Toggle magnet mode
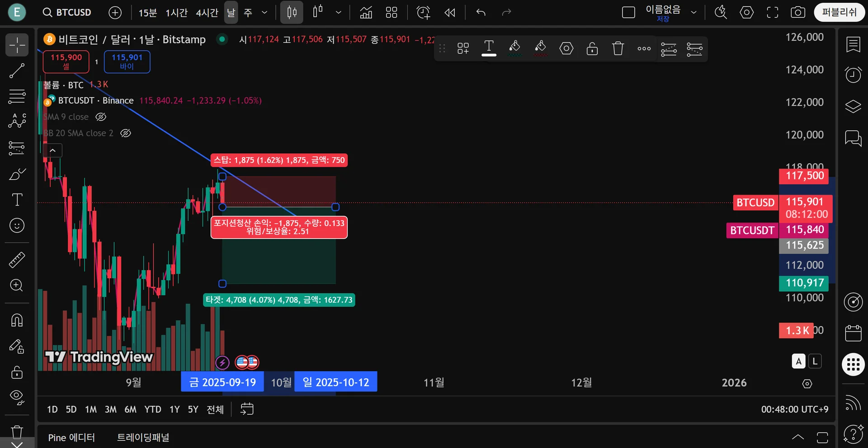The height and width of the screenshot is (448, 868). [x=17, y=320]
